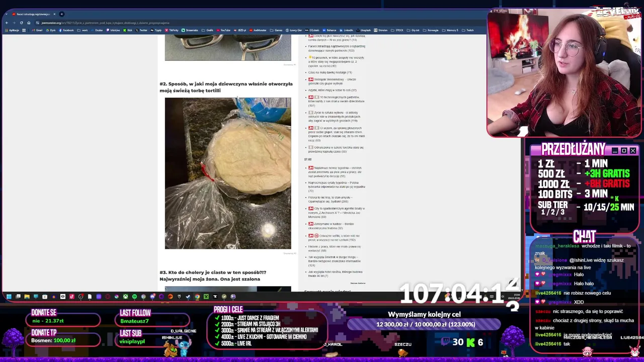The height and width of the screenshot is (362, 644).
Task: Close the overlay panel with X
Action: (633, 151)
